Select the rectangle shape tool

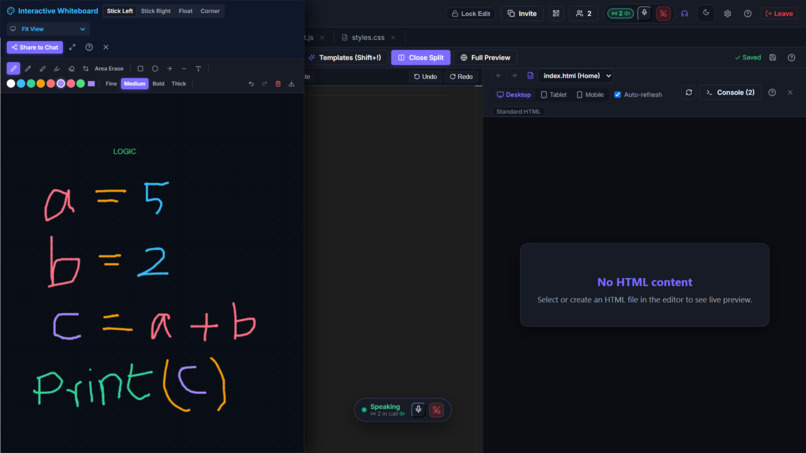(x=140, y=68)
